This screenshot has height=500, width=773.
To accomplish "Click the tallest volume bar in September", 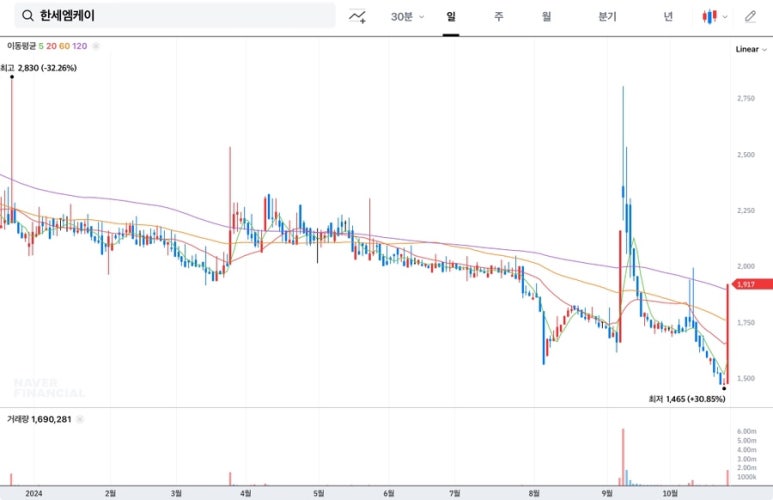I will pyautogui.click(x=623, y=457).
